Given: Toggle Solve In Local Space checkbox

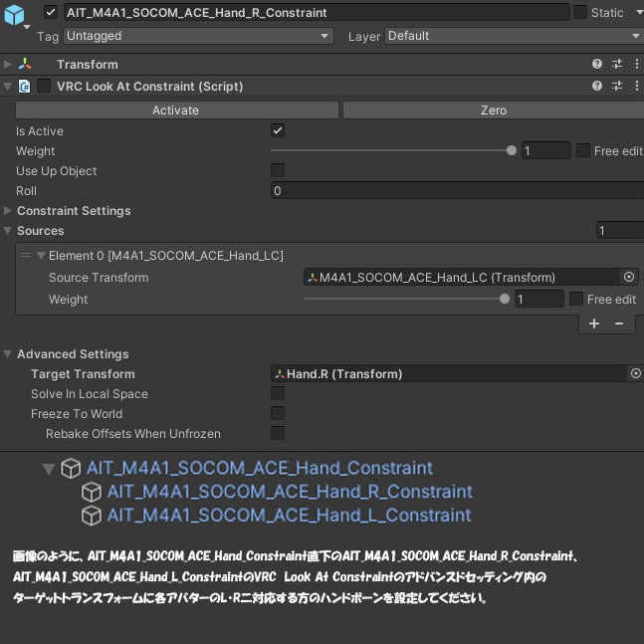Looking at the screenshot, I should pos(278,393).
